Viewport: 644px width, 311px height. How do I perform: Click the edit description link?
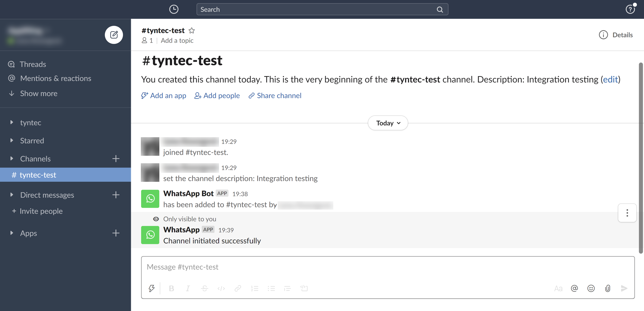coord(610,79)
